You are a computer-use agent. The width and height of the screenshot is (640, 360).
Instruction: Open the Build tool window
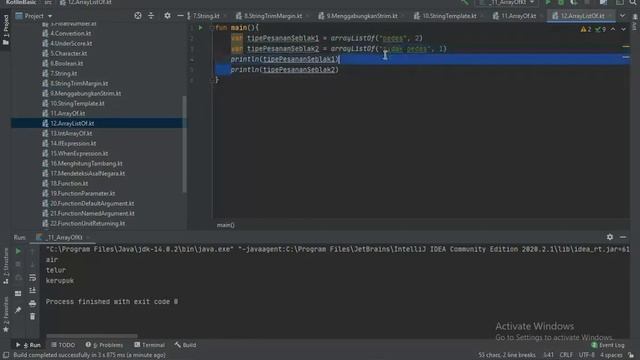click(x=185, y=345)
